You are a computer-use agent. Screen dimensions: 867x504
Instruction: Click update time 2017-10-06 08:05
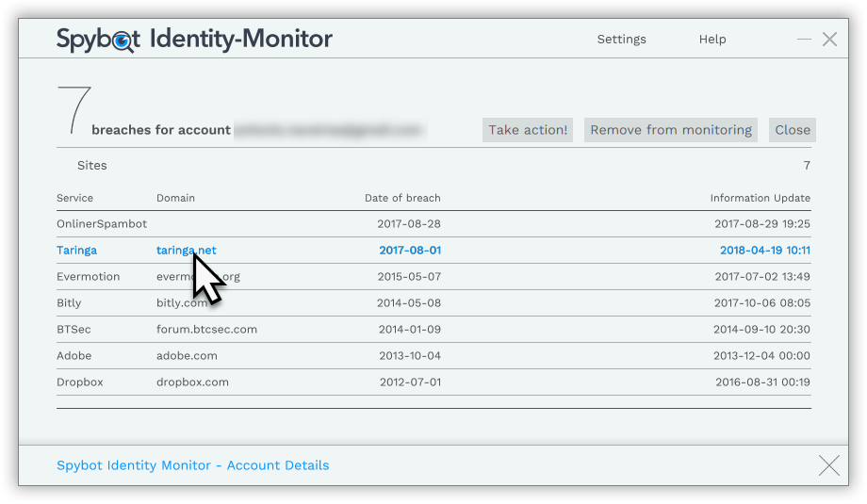point(762,302)
